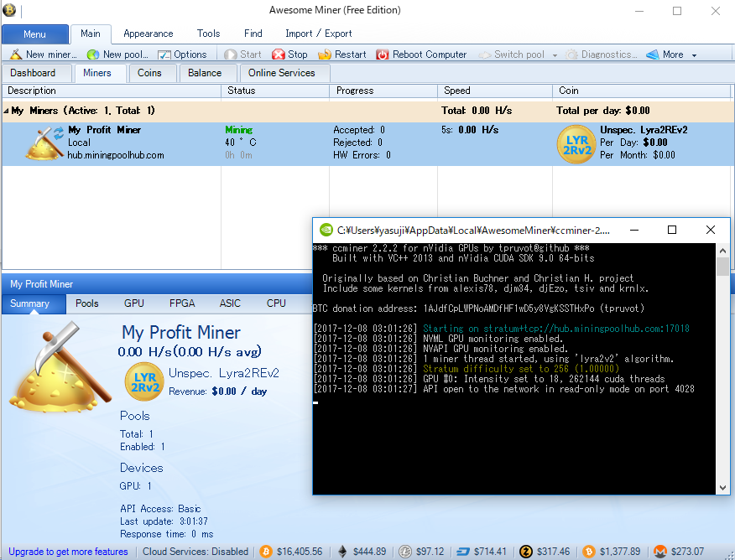This screenshot has width=735, height=560.
Task: Click Awesome Miner app icon in title bar
Action: [x=9, y=10]
